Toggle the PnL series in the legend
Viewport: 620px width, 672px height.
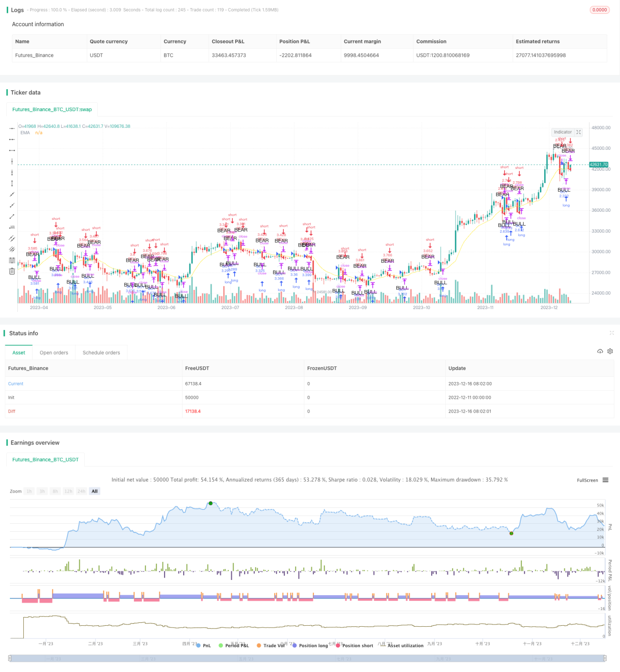(x=204, y=645)
